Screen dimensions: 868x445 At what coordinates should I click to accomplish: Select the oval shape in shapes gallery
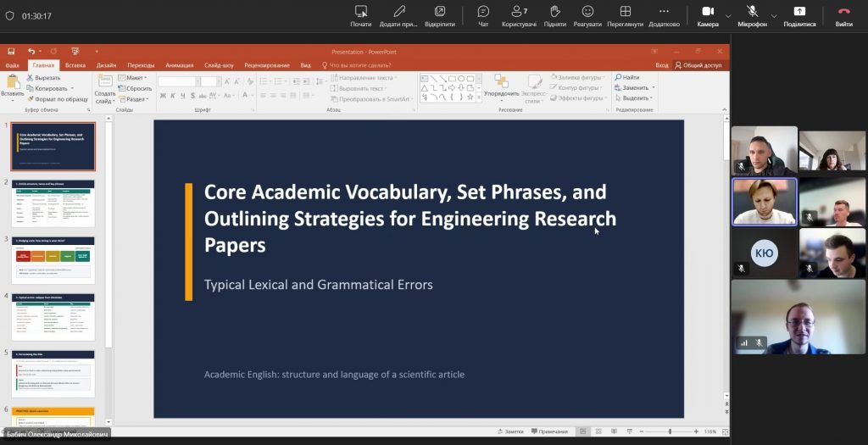click(461, 79)
